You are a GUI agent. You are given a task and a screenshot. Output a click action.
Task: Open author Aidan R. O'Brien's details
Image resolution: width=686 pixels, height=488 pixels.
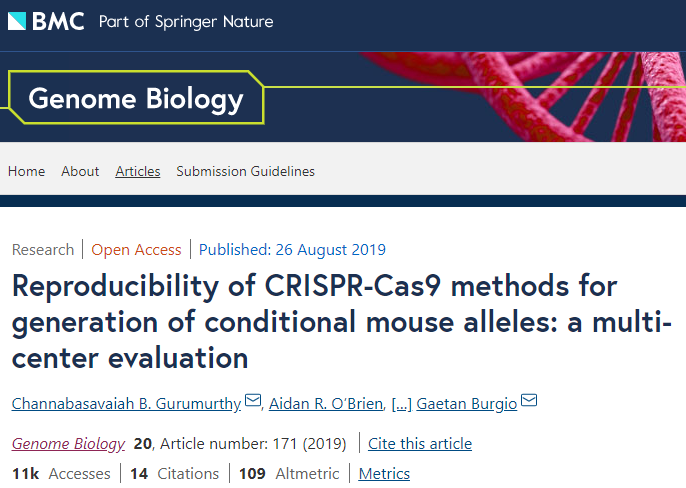pyautogui.click(x=325, y=403)
